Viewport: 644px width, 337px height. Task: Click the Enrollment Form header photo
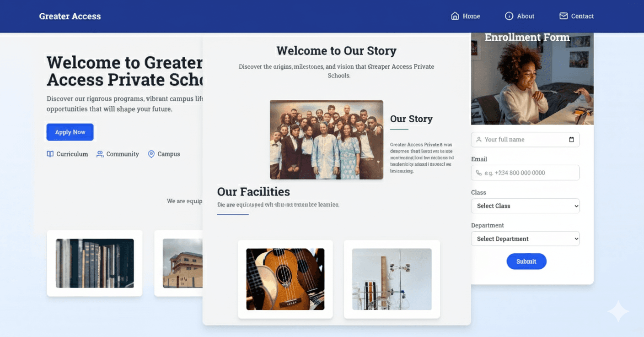(x=532, y=79)
